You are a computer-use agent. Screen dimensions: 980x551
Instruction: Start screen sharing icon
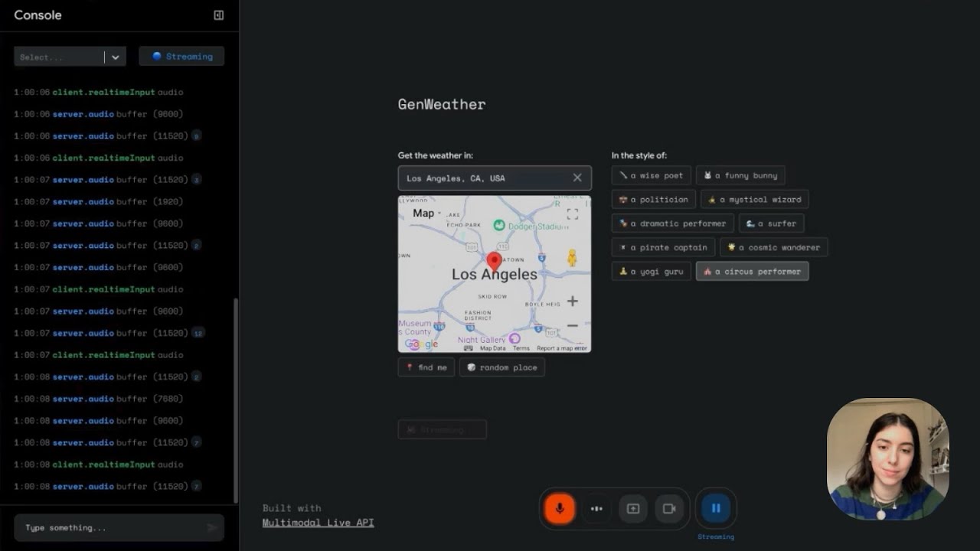[x=633, y=508]
